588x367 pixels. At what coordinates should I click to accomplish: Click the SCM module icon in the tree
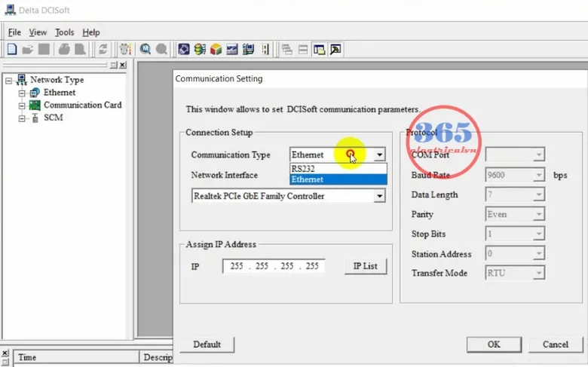pos(35,118)
